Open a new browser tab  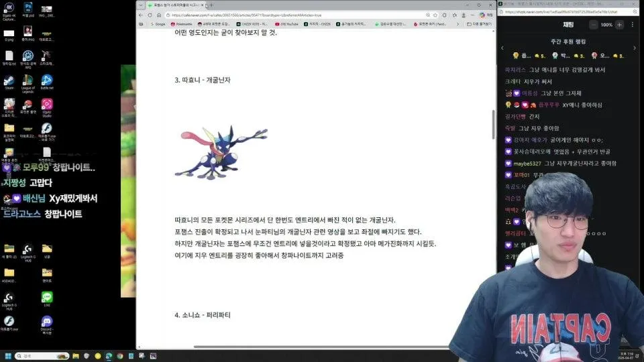[211, 5]
